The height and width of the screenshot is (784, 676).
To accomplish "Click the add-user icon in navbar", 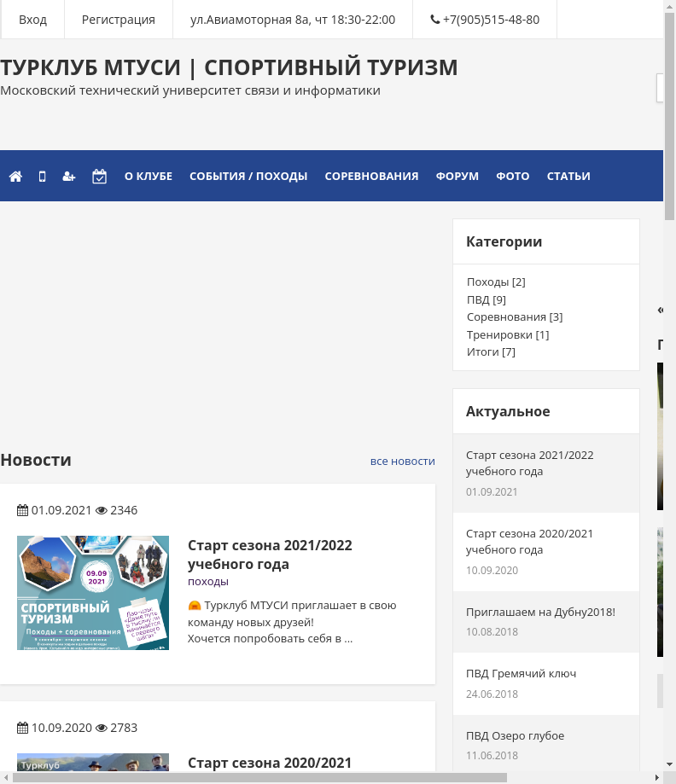I will pyautogui.click(x=69, y=177).
